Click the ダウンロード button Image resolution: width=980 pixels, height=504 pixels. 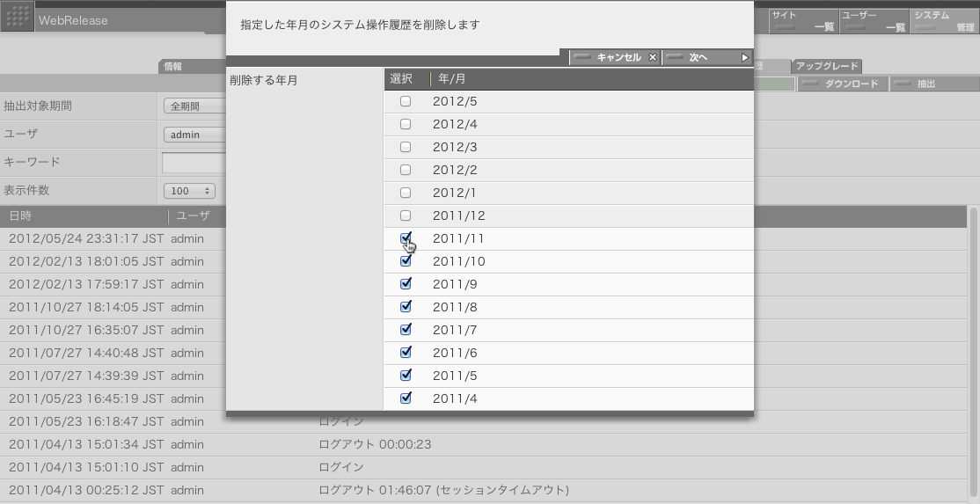click(x=842, y=84)
